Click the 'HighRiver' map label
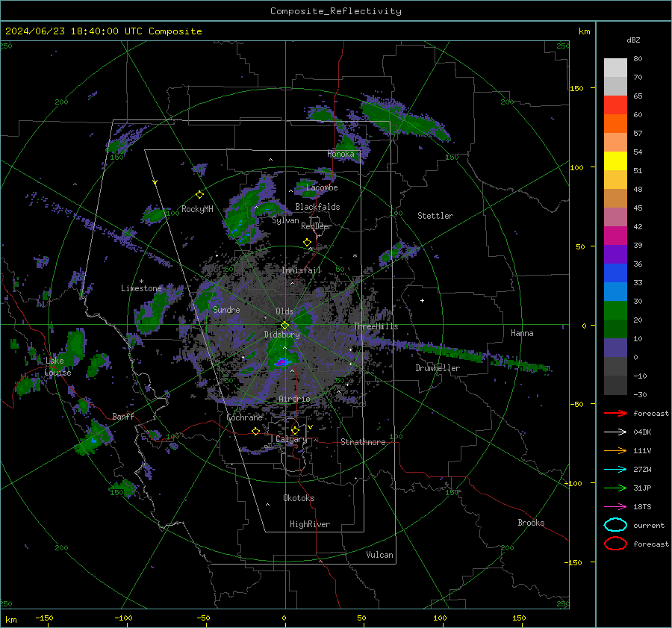 pyautogui.click(x=309, y=524)
